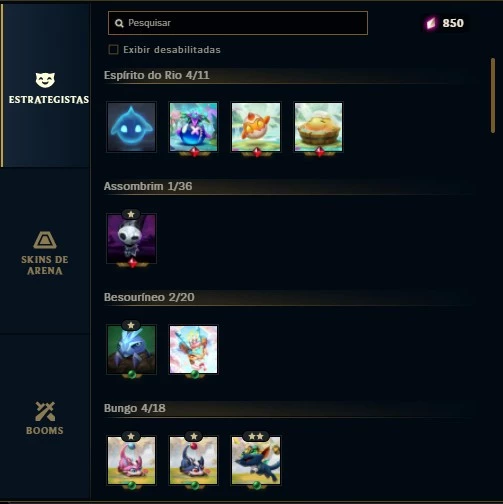503x504 pixels.
Task: Click the Bungo 4/18 section header
Action: [x=134, y=408]
